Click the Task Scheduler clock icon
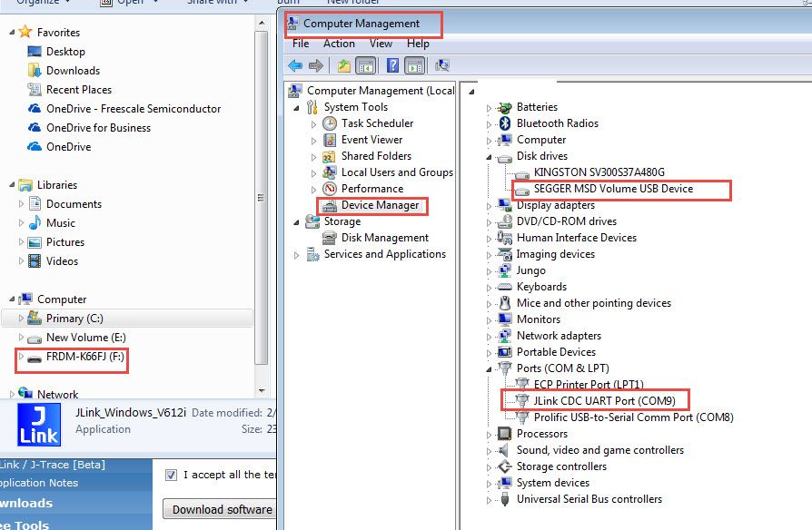This screenshot has height=530, width=812. point(330,123)
